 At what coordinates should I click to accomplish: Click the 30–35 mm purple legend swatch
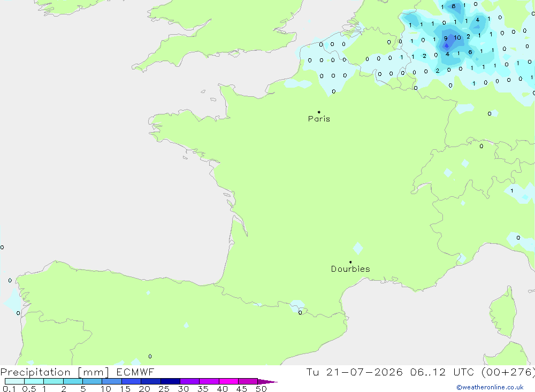click(190, 381)
